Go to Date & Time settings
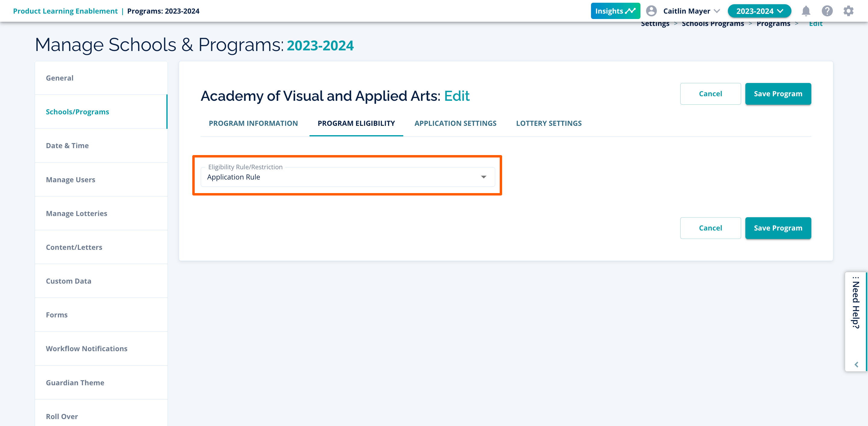Image resolution: width=868 pixels, height=426 pixels. [67, 145]
